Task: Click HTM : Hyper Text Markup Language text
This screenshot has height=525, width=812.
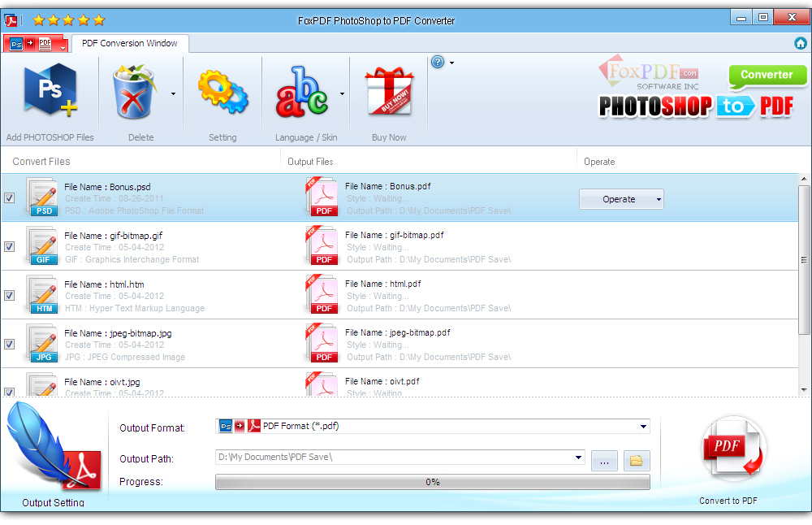Action: coord(135,308)
